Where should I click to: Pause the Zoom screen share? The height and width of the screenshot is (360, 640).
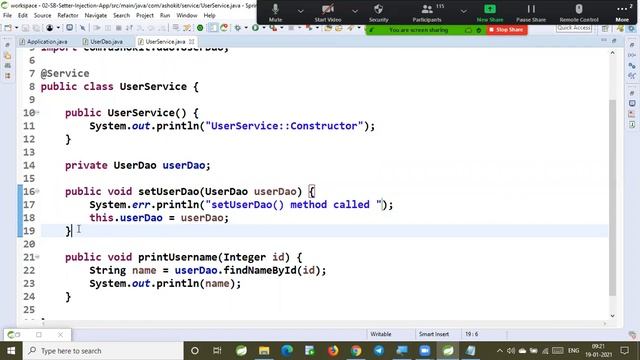[x=531, y=13]
